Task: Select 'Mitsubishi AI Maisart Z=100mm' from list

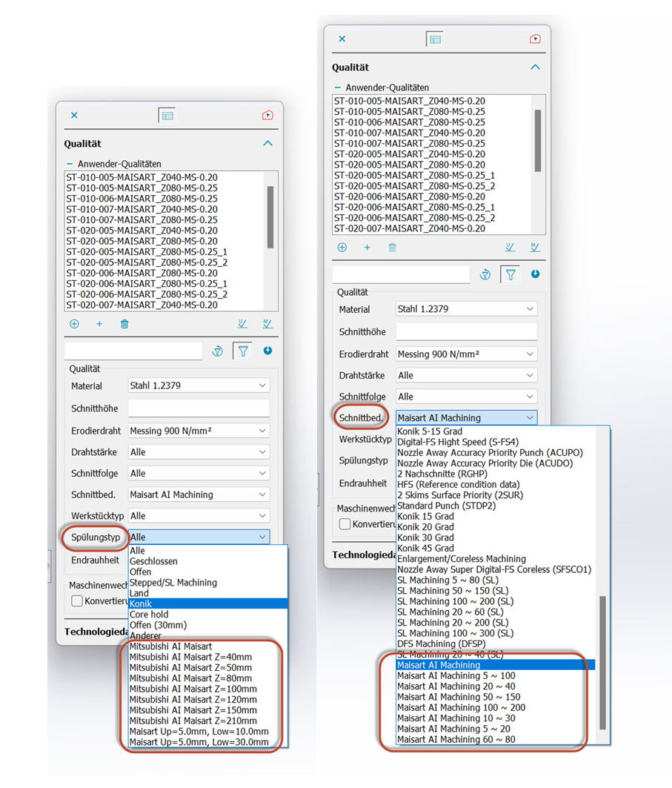Action: tap(193, 689)
